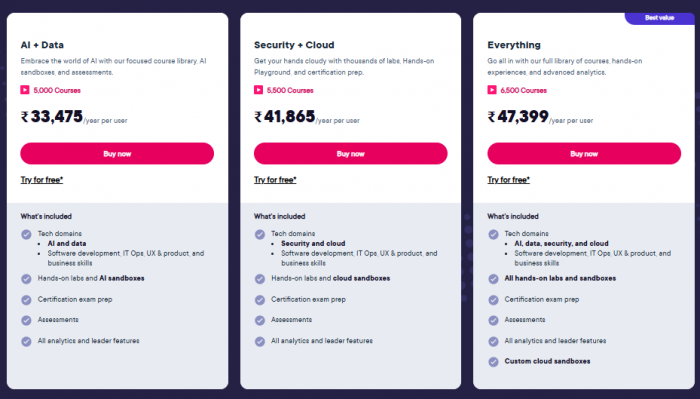700x399 pixels.
Task: Click checkmark next to AI sandboxes feature
Action: pos(26,279)
